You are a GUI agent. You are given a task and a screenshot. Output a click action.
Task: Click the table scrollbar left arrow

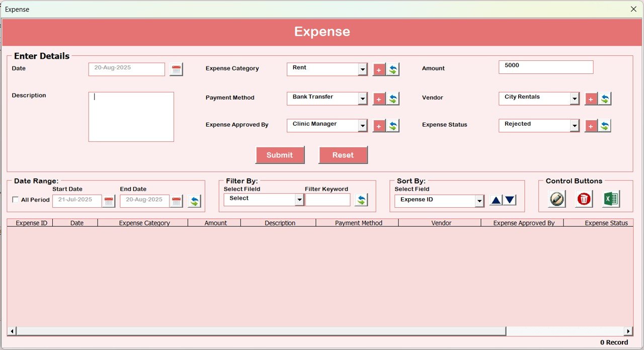[x=12, y=331]
